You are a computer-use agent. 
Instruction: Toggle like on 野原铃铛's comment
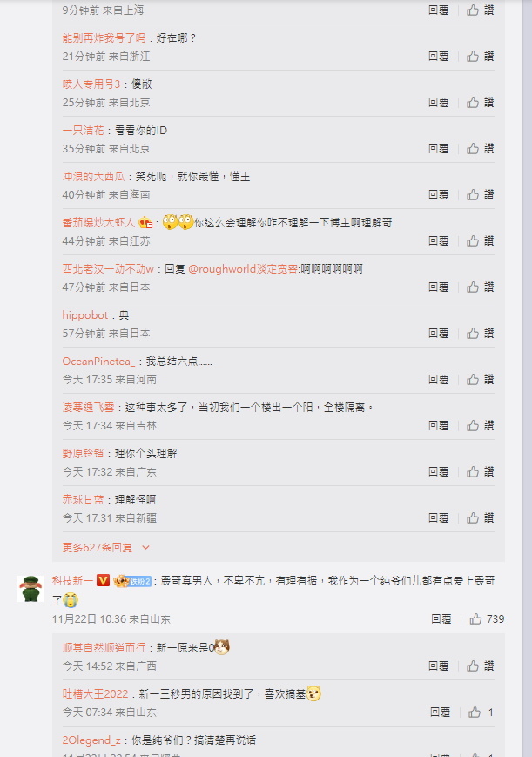(x=480, y=471)
